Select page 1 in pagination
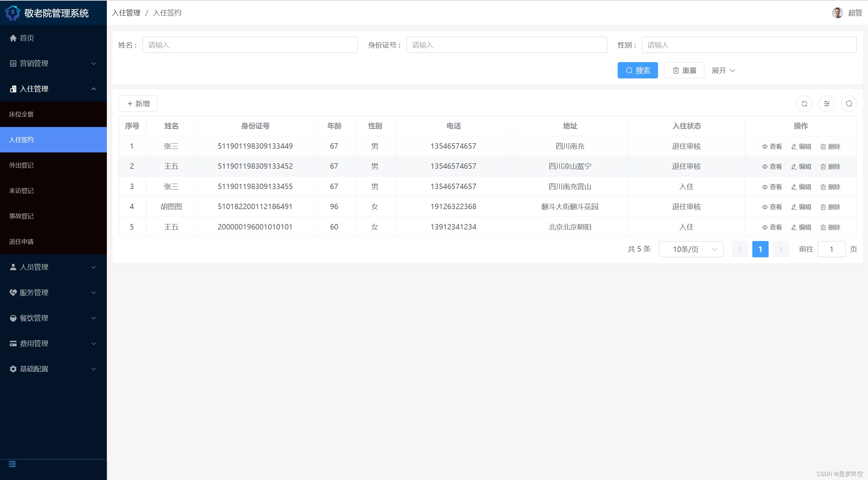The width and height of the screenshot is (868, 480). click(760, 249)
